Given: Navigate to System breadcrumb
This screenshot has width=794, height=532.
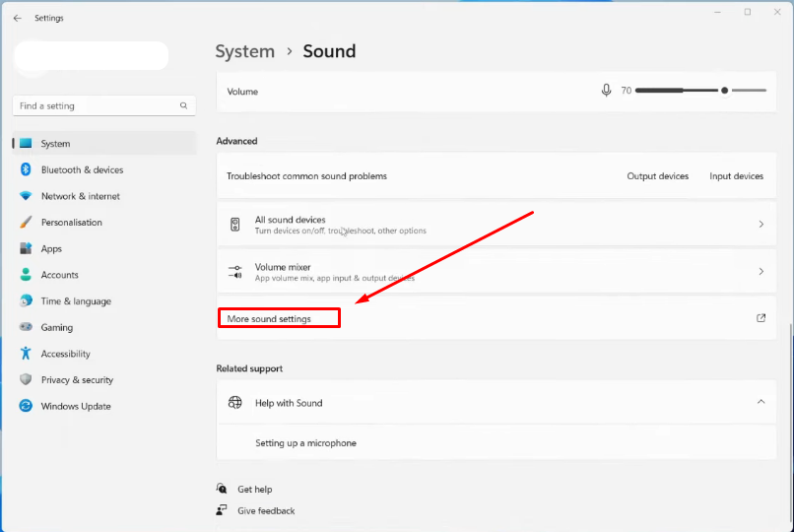Looking at the screenshot, I should coord(244,51).
